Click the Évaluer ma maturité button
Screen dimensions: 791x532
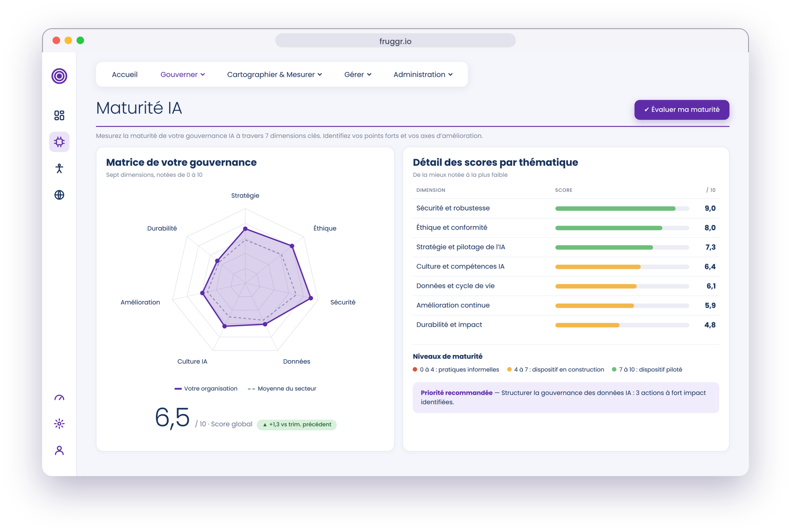[x=681, y=110]
